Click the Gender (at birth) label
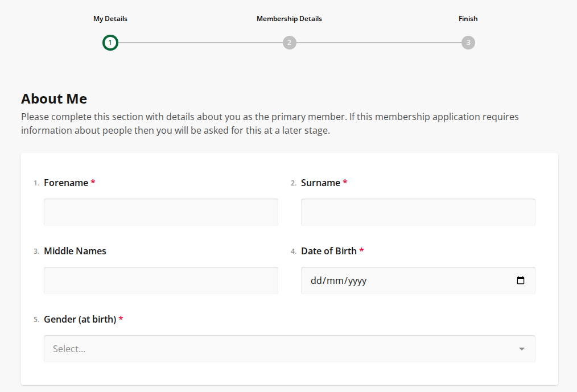 click(x=80, y=319)
